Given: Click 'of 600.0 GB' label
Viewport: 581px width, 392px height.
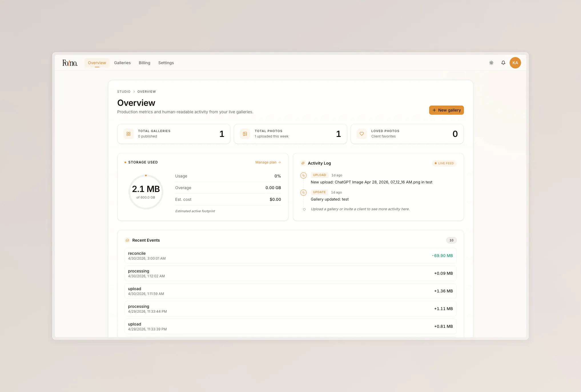Looking at the screenshot, I should coord(146,197).
